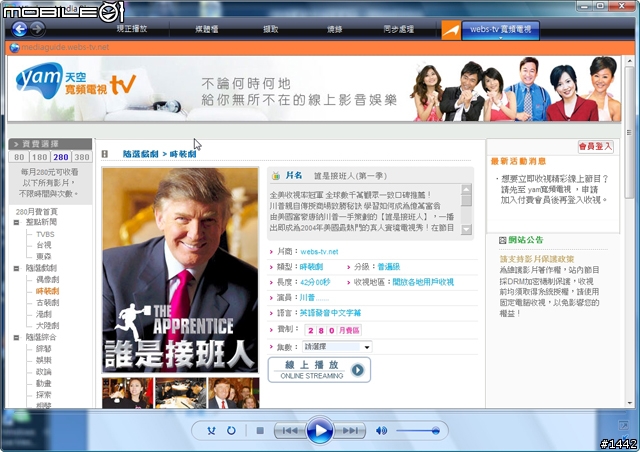Screen dimensions: 640x452
Task: Open the 大陸劇 category
Action: [47, 325]
